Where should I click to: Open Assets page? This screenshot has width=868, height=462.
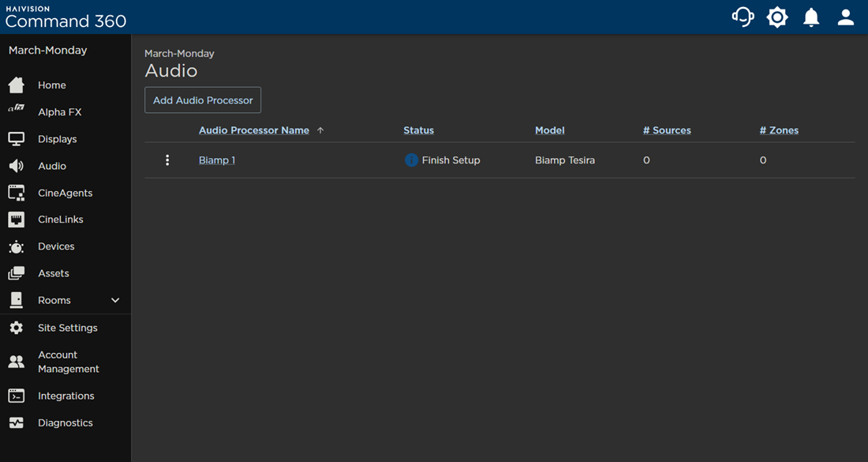tap(54, 273)
